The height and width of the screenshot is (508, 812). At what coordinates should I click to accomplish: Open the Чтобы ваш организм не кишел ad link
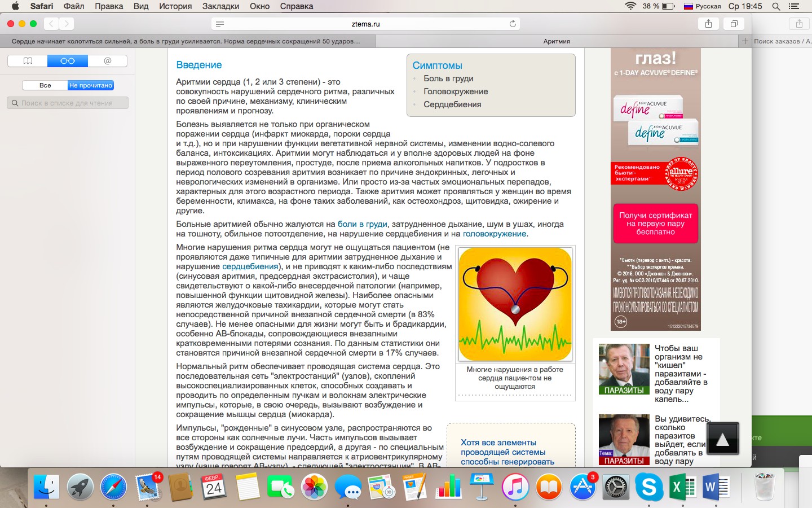[x=681, y=374]
